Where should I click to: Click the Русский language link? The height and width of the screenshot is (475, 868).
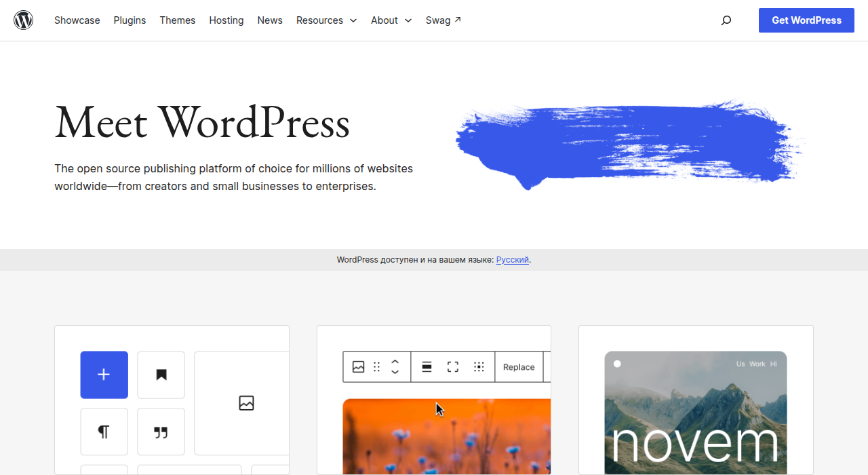pos(513,260)
